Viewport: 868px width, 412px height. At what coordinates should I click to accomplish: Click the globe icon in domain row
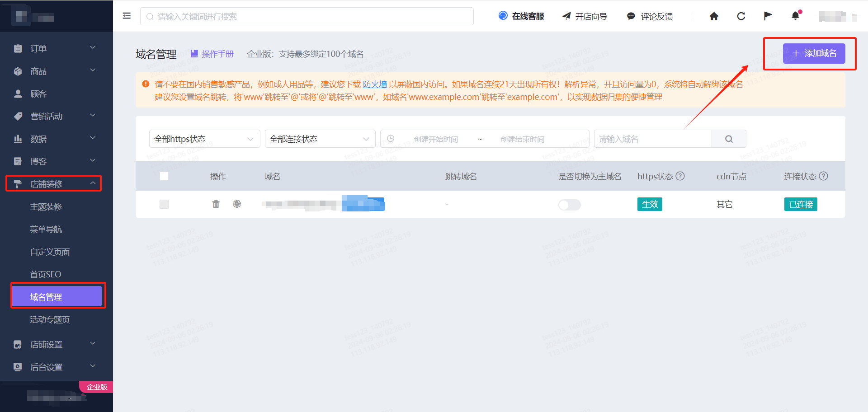237,204
